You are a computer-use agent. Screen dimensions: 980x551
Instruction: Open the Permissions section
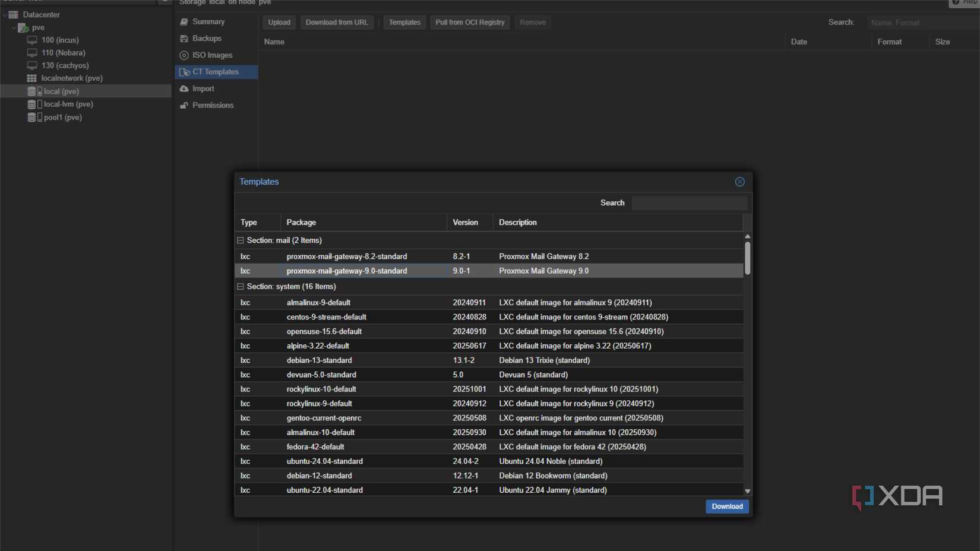pos(185,105)
